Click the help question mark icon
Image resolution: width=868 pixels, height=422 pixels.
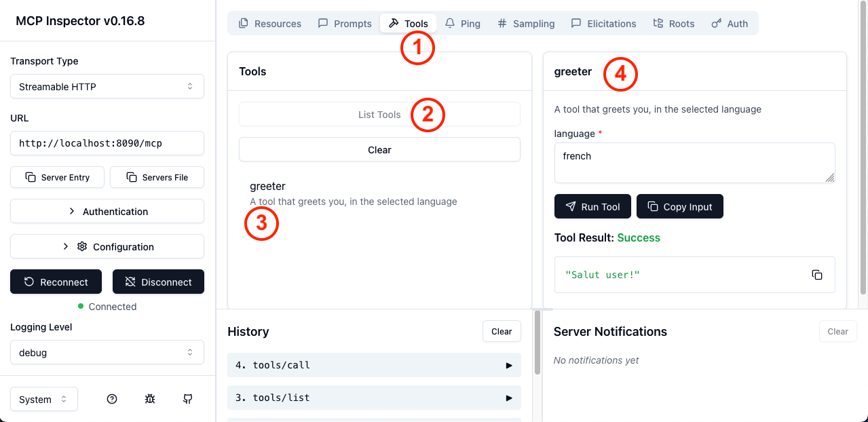click(x=112, y=399)
